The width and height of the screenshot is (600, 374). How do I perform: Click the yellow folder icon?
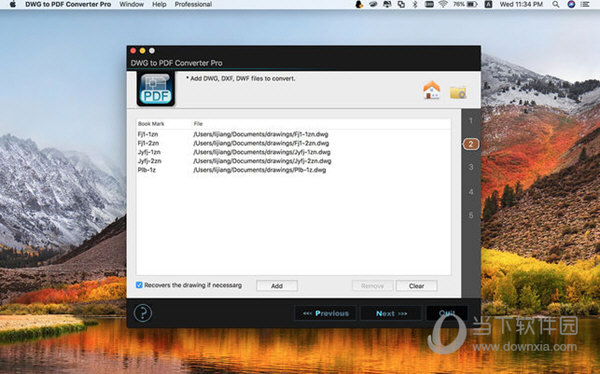(x=458, y=92)
